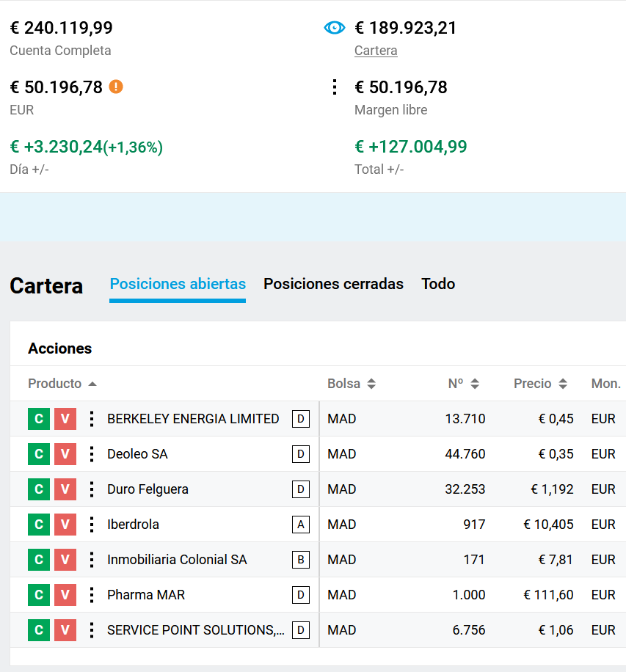Click red V sell button for Inmobiliaria Colonial
This screenshot has width=626, height=672.
[65, 559]
